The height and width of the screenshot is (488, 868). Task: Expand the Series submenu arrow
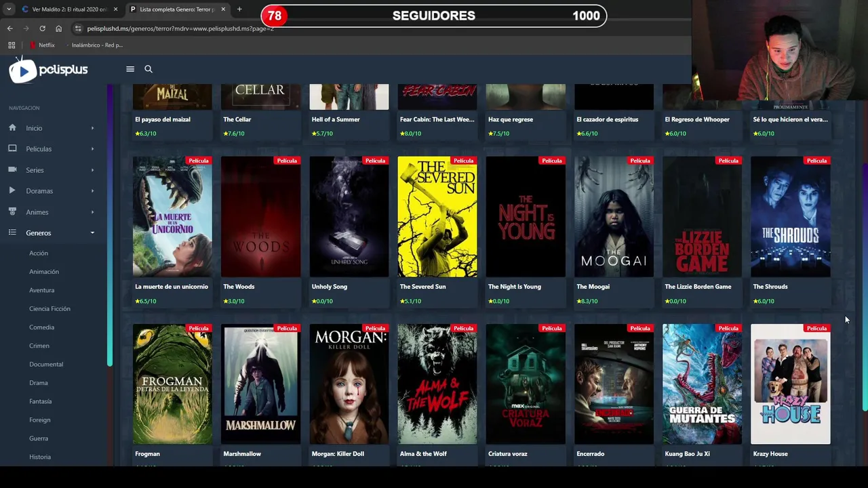coord(92,170)
